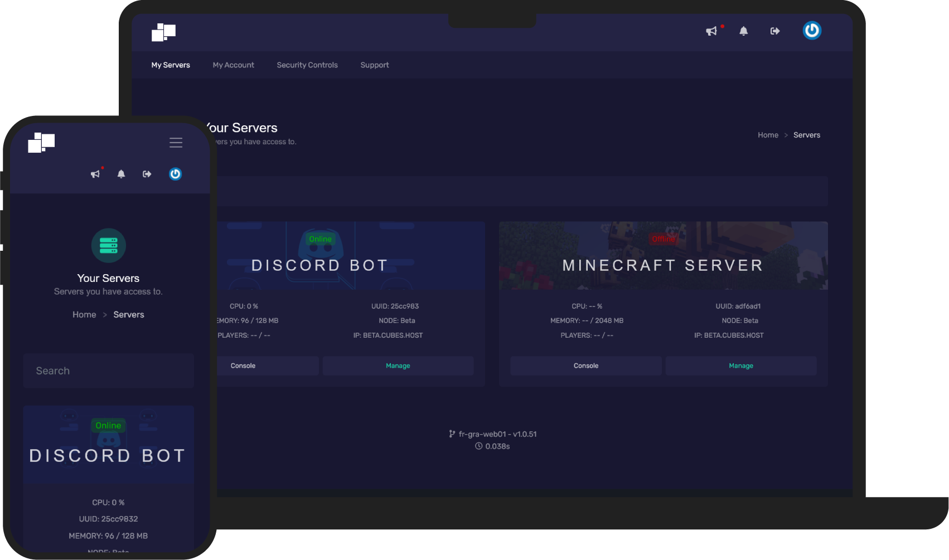Screen dimensions: 949x560
Task: Click PLAYERS: -- / -- on Minecraft card
Action: point(587,335)
